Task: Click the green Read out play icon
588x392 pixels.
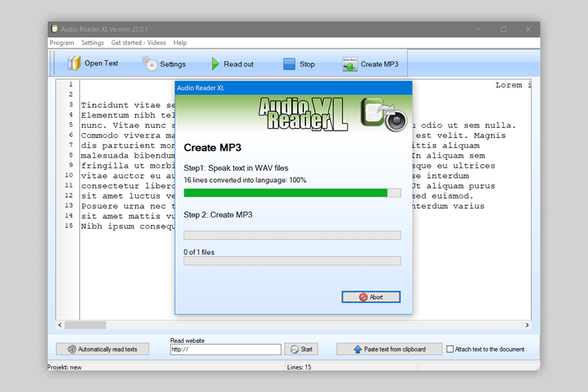Action: pos(215,64)
